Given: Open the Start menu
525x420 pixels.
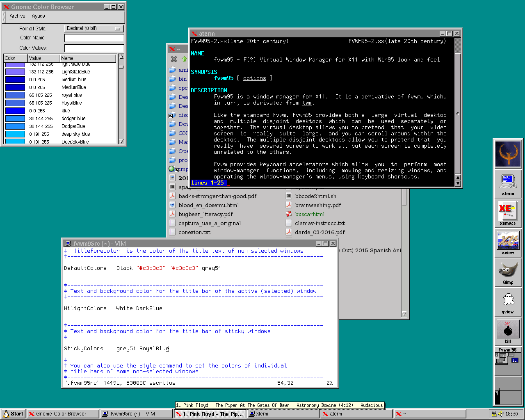Looking at the screenshot, I should [x=13, y=414].
